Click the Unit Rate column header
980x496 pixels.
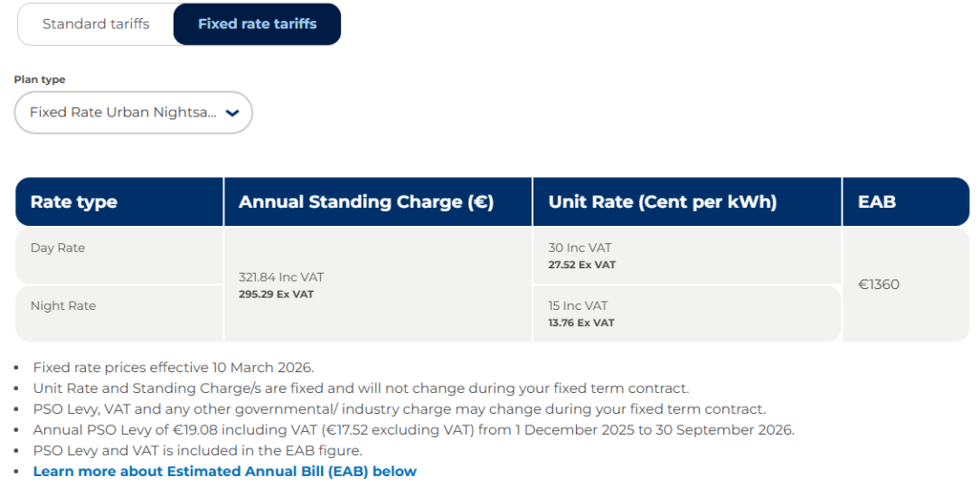[662, 202]
